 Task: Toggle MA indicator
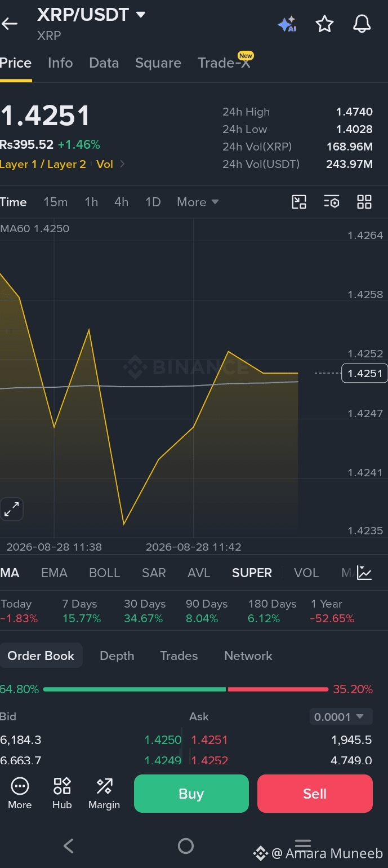pos(10,573)
